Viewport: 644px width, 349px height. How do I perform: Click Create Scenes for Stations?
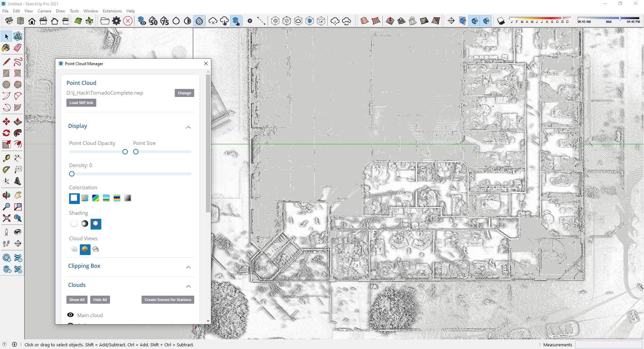point(168,300)
